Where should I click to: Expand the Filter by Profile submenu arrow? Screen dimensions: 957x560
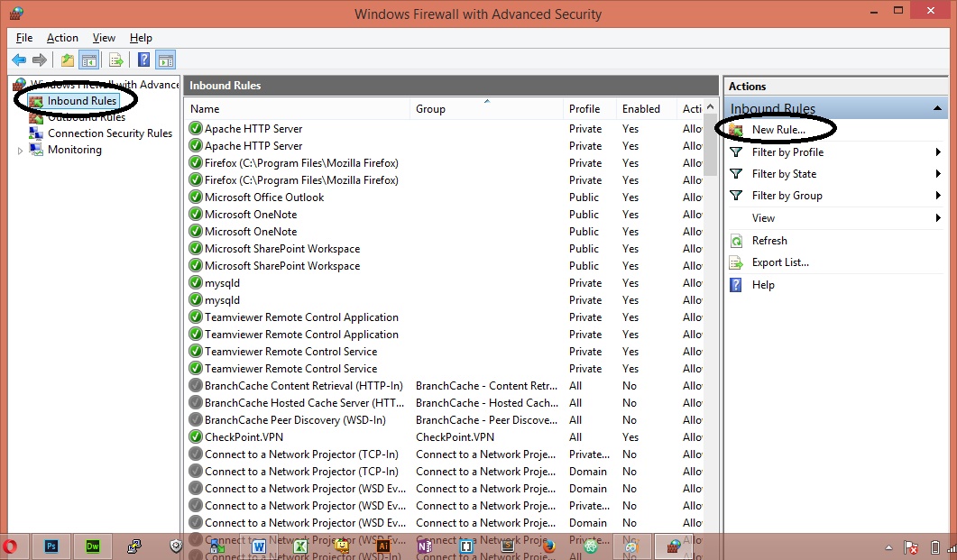(938, 151)
